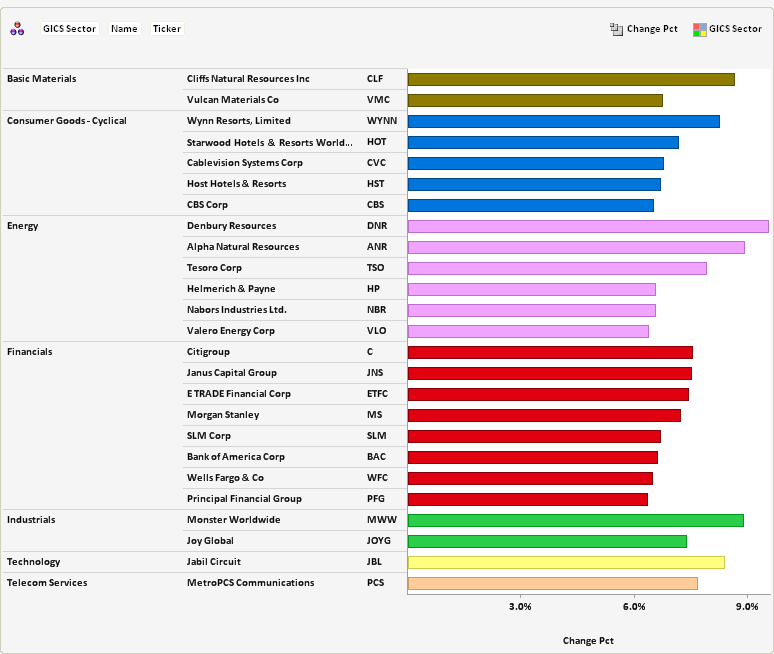
Task: Click the Tesoro Corp name
Action: tap(214, 268)
